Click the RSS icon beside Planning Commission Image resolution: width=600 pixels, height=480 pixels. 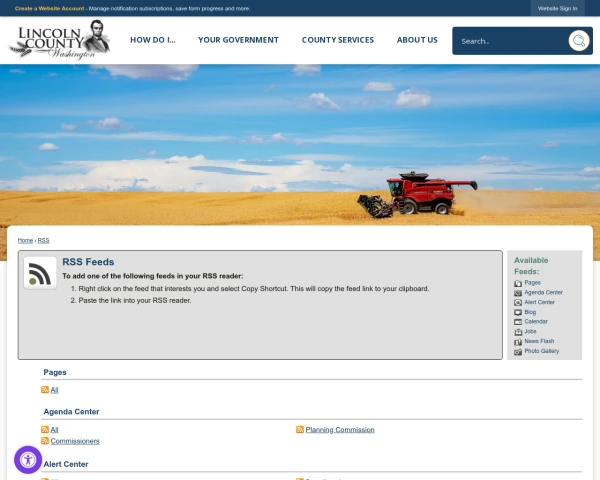click(x=300, y=429)
